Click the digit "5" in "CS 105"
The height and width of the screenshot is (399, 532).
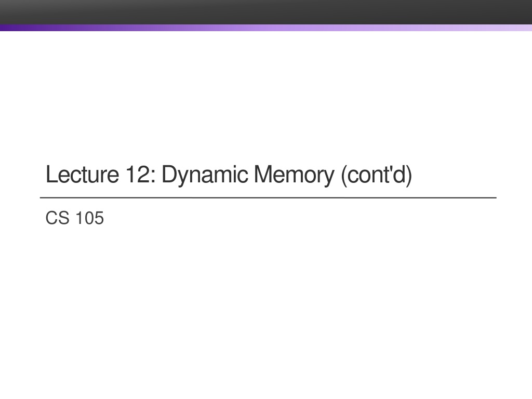[99, 218]
